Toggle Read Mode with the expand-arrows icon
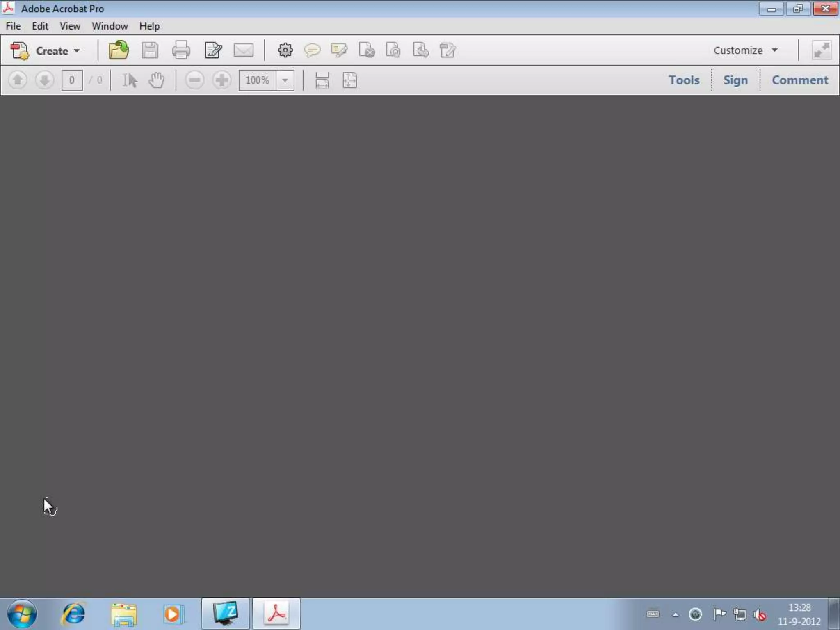Screen dimensions: 840x630 coord(822,50)
